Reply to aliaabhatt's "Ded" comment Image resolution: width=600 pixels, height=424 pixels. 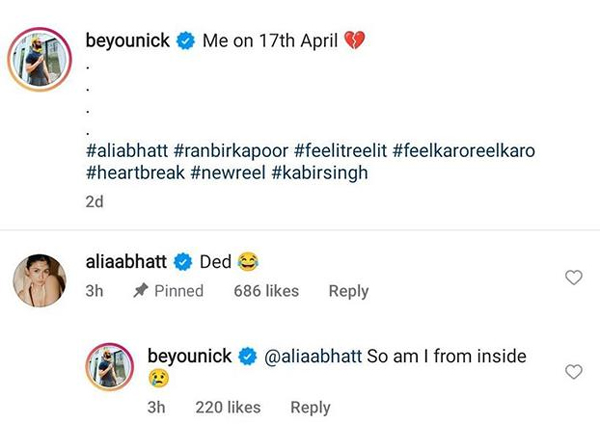pyautogui.click(x=349, y=291)
